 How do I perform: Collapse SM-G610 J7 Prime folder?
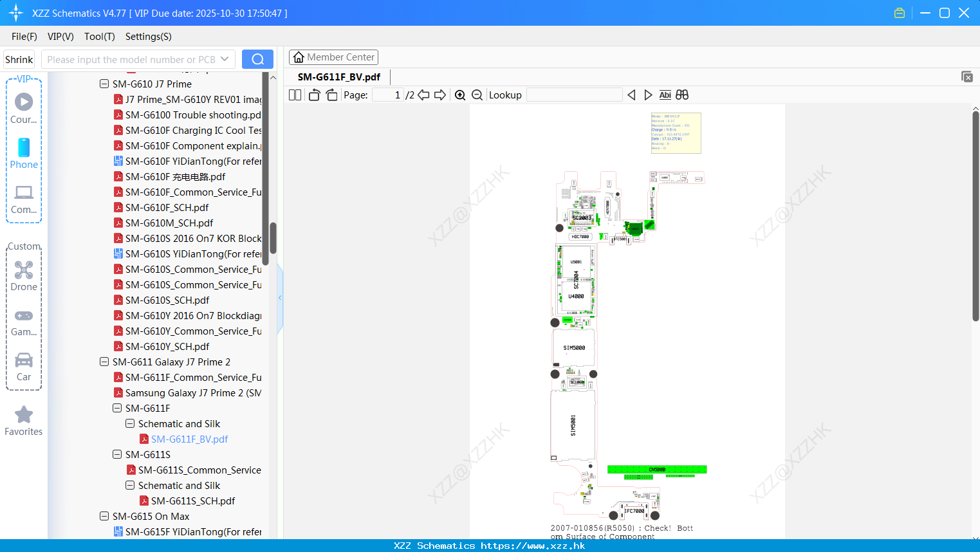[104, 84]
